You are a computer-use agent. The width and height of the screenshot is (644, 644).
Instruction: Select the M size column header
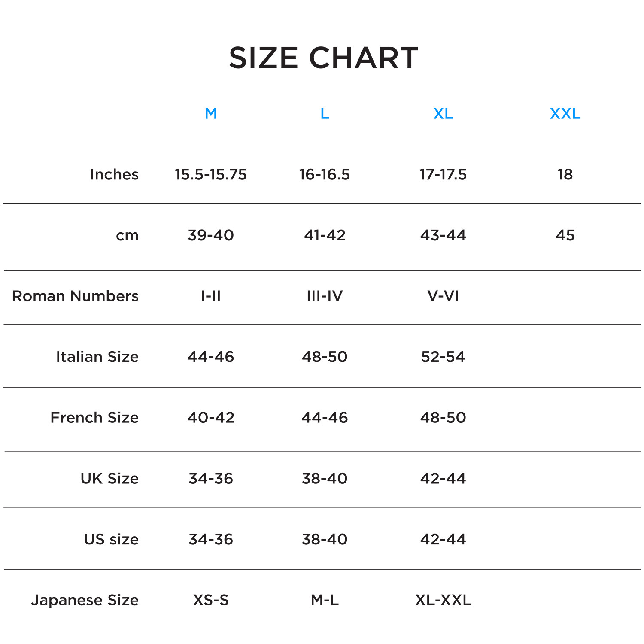pyautogui.click(x=211, y=114)
